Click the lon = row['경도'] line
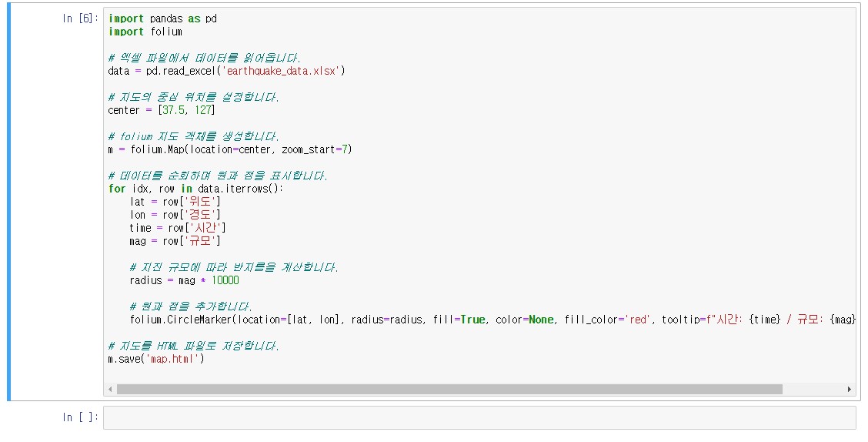The height and width of the screenshot is (442, 868). point(175,215)
